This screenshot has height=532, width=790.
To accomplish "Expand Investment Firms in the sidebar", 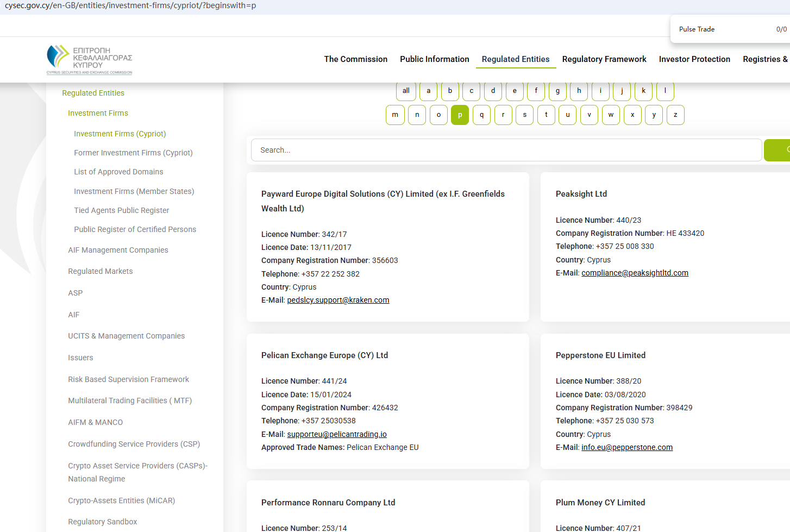I will [x=98, y=113].
